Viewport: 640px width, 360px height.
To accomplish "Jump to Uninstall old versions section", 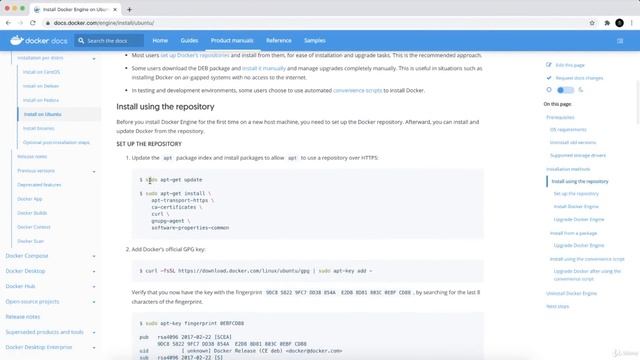I will (573, 142).
